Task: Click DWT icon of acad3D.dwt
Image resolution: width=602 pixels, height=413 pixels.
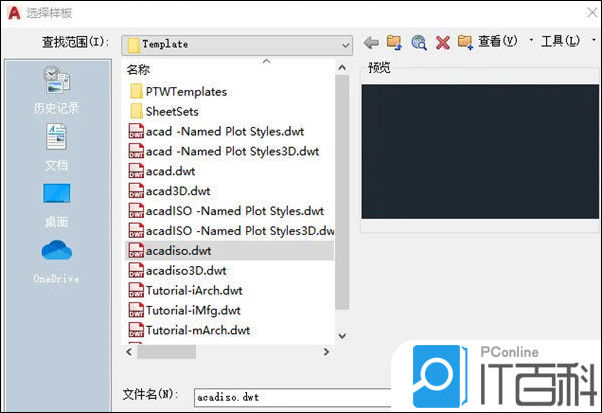Action: point(136,191)
